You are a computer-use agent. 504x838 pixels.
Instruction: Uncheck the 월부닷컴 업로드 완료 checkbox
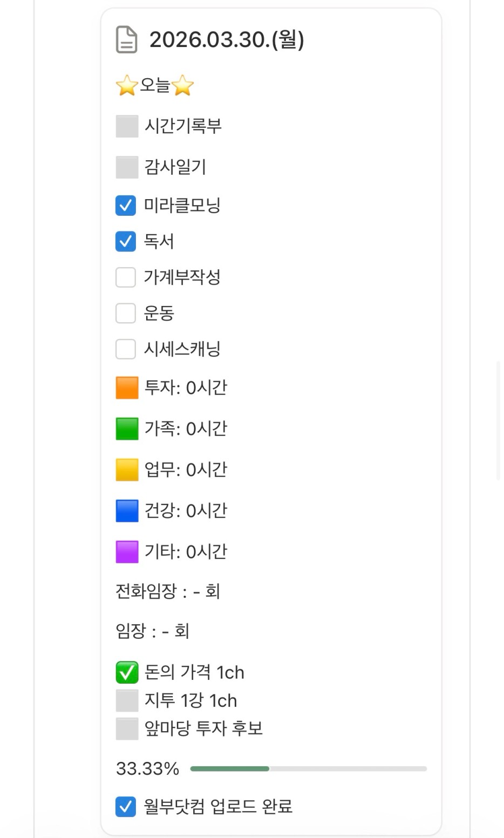point(126,807)
